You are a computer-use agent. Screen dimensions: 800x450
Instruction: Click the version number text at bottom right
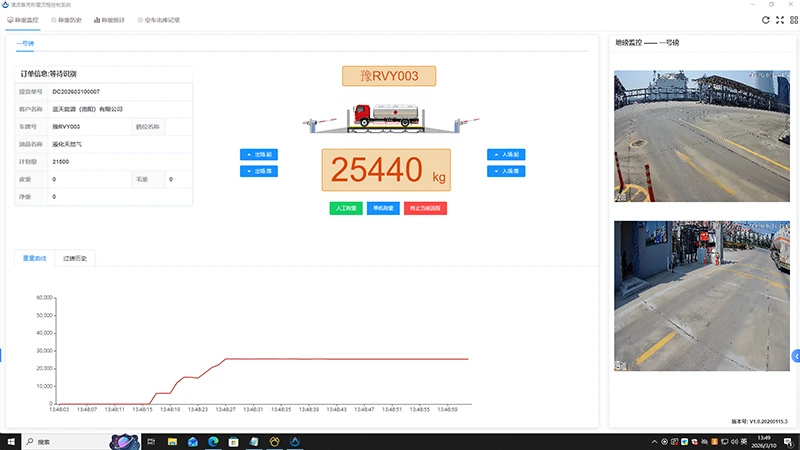[759, 421]
